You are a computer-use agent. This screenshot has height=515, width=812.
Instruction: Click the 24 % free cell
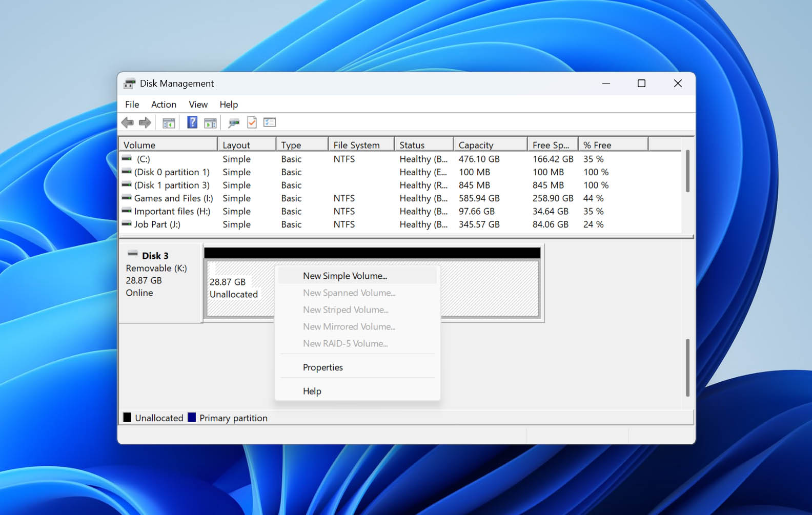tap(594, 224)
